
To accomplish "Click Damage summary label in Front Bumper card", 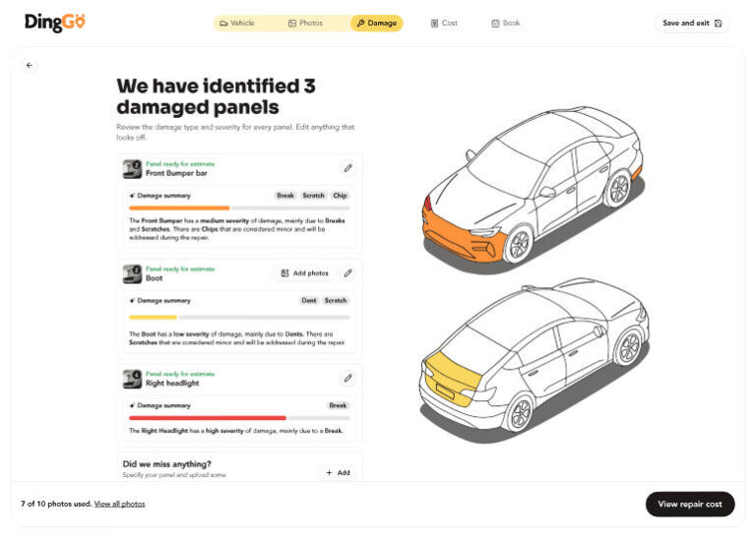I will (164, 196).
